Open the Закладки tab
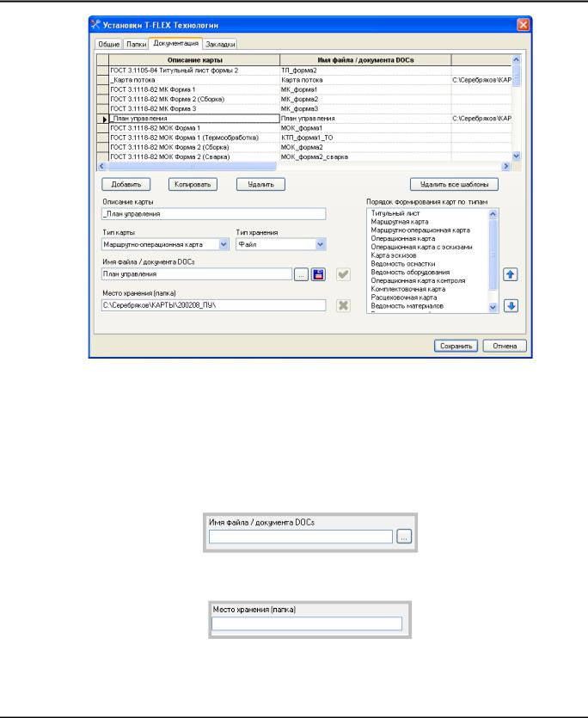This screenshot has width=588, height=718. [220, 45]
